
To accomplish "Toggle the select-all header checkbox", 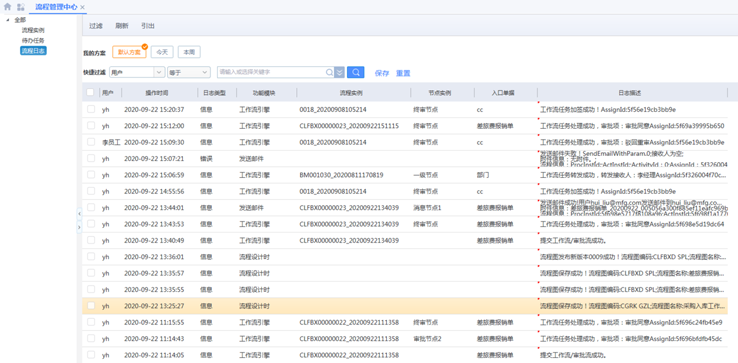I will pyautogui.click(x=90, y=92).
